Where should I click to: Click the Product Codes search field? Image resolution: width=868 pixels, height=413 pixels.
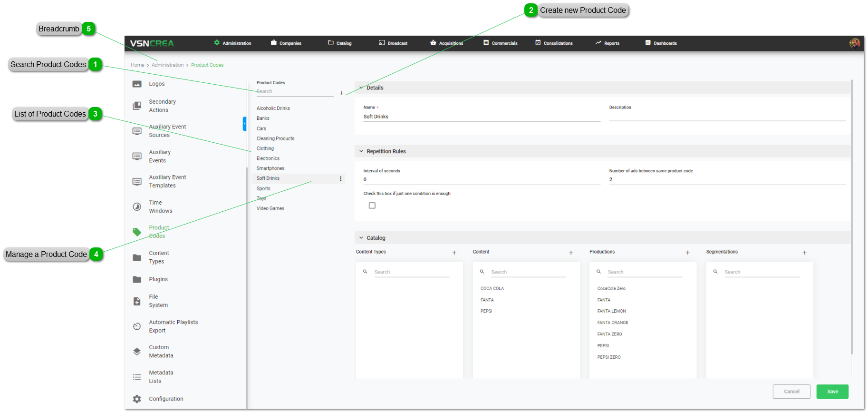[x=294, y=91]
